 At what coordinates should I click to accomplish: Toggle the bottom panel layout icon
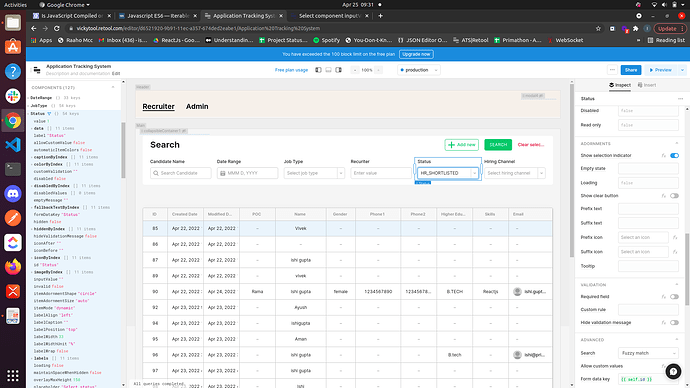tap(328, 70)
